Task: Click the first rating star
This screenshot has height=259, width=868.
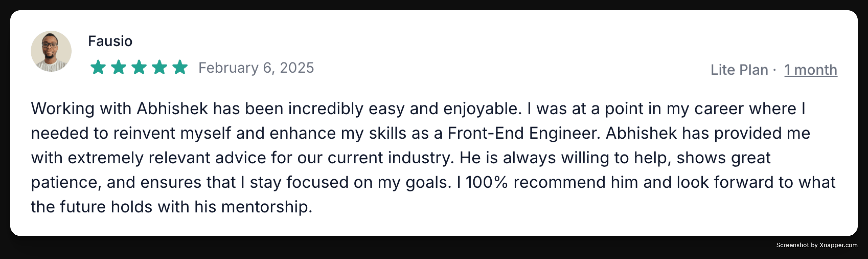Action: pos(98,68)
